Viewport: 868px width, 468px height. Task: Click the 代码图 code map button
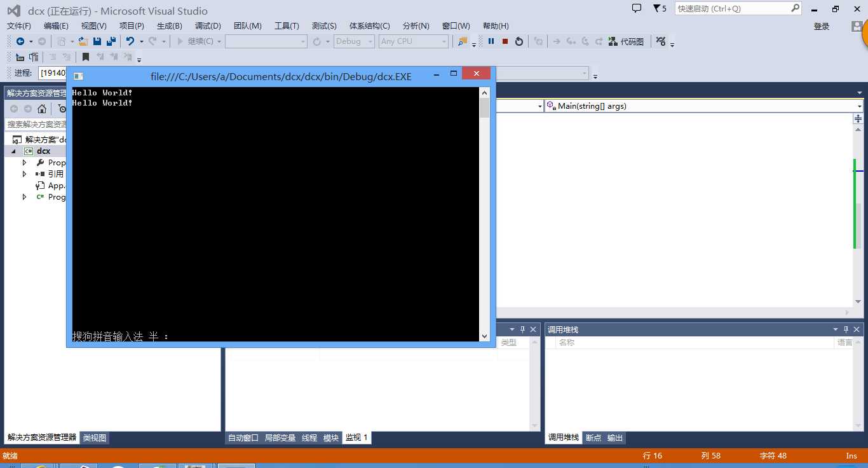click(x=626, y=41)
